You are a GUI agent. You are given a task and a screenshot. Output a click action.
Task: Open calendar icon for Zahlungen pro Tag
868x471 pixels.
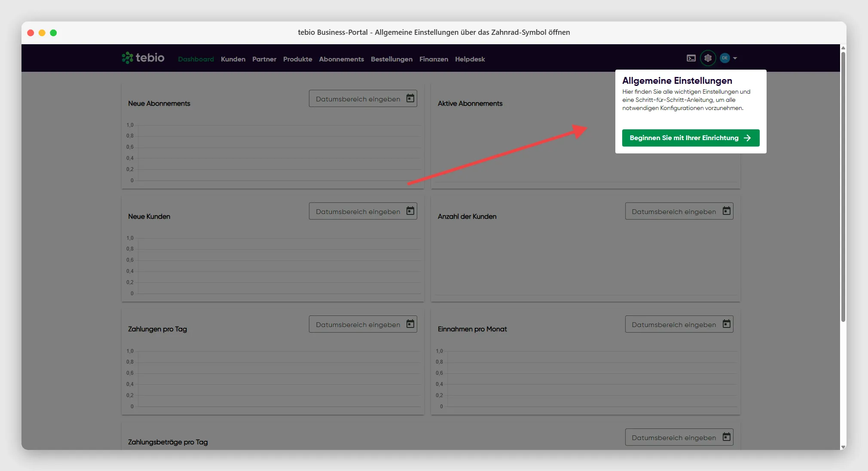tap(410, 324)
